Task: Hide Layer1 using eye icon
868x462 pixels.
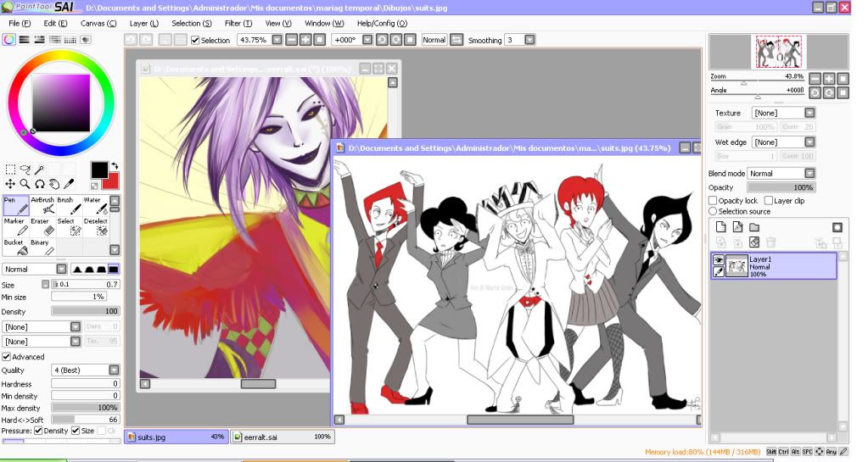Action: (719, 260)
